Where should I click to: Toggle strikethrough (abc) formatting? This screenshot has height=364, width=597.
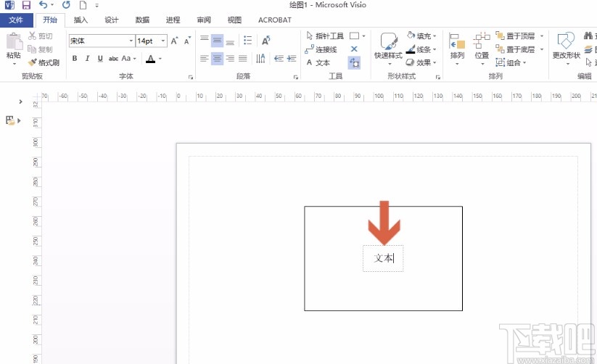(x=113, y=58)
